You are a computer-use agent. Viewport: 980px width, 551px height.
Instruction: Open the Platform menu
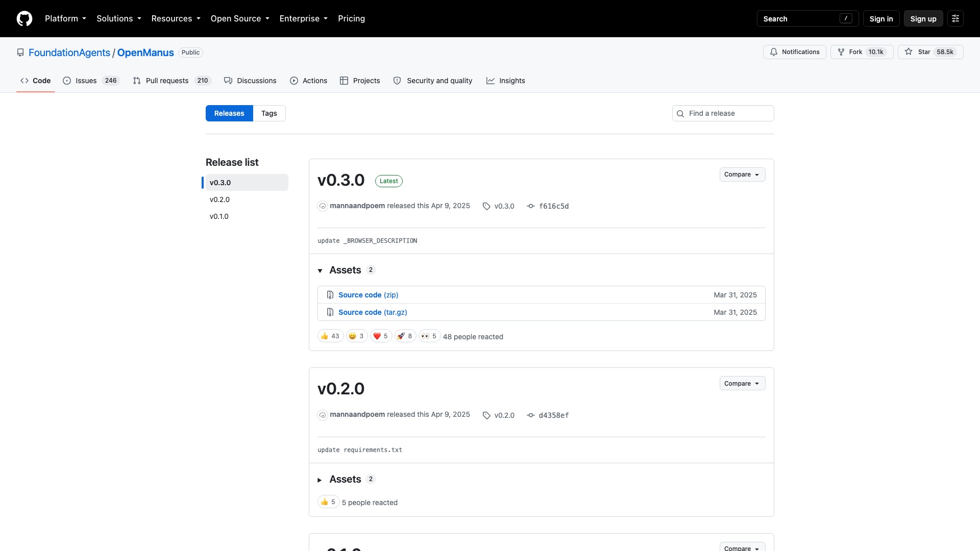(x=65, y=18)
